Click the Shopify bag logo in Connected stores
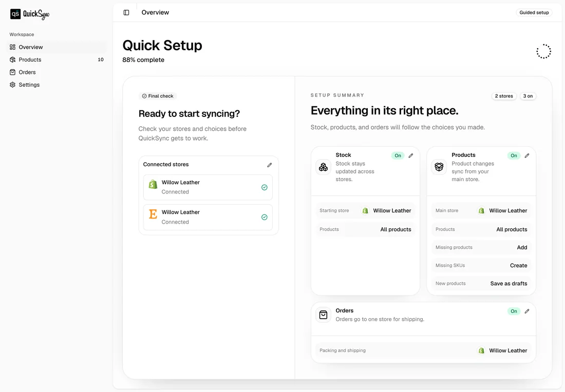This screenshot has height=392, width=565. coord(153,184)
